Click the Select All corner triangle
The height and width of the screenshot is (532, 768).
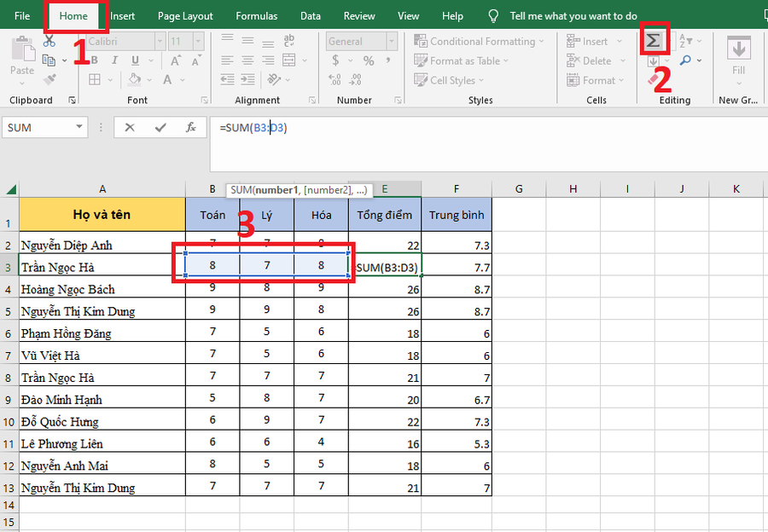point(9,189)
